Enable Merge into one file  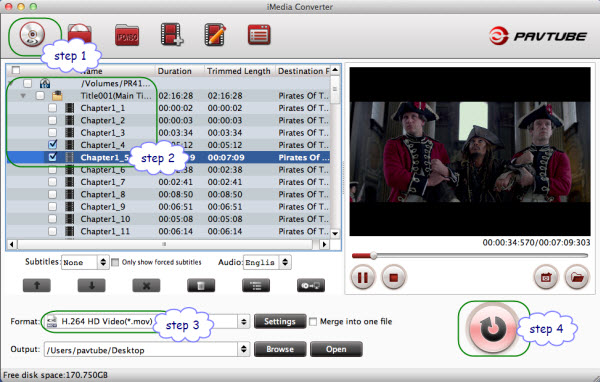[313, 322]
